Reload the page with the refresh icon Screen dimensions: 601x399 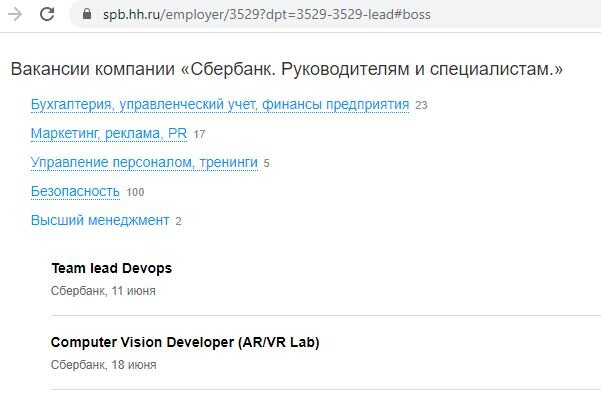(x=47, y=15)
